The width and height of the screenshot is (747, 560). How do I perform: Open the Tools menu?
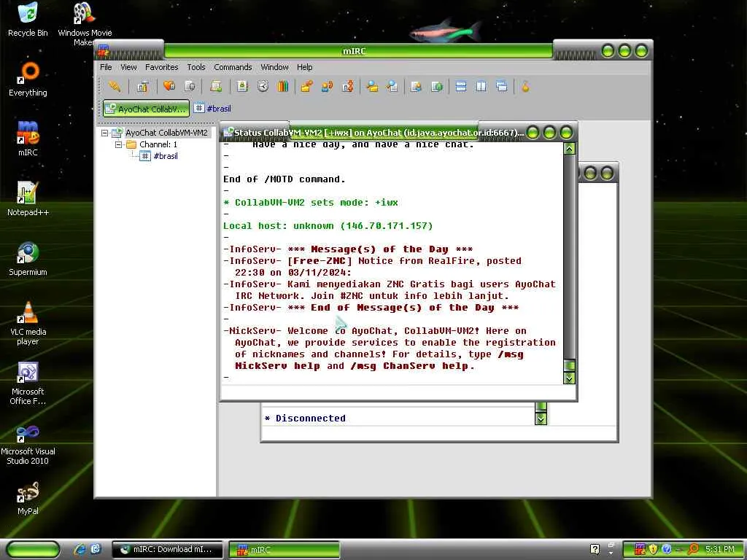coord(196,67)
